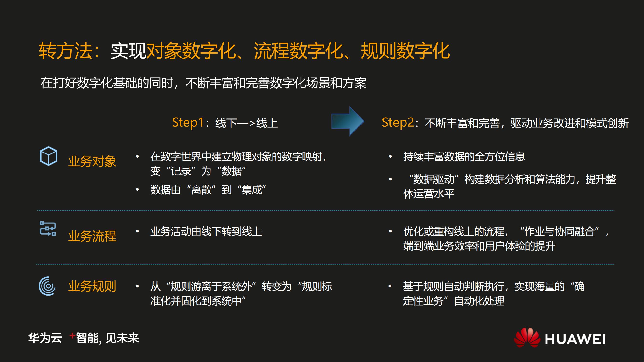The image size is (644, 362).
Task: Click the line 变“记录”为“数据”
Action: tap(198, 171)
